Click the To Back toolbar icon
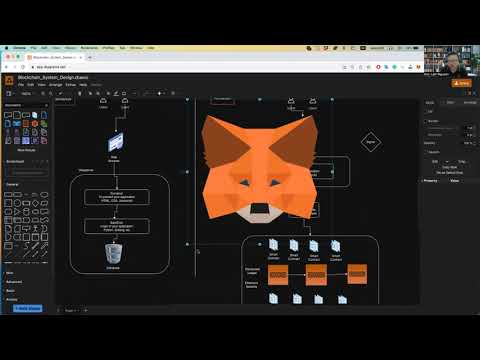Image resolution: width=480 pixels, height=360 pixels. point(98,93)
